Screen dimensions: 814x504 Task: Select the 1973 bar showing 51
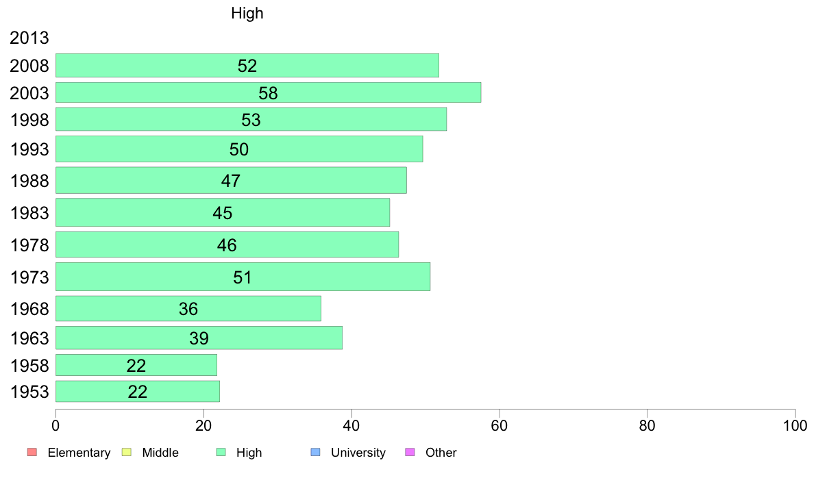tap(243, 277)
